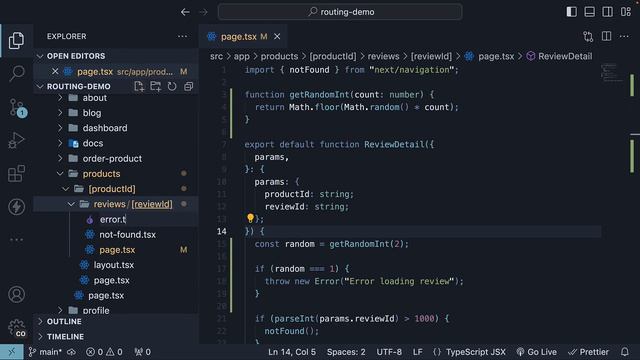
Task: Collapse all folders in Explorer
Action: 188,86
